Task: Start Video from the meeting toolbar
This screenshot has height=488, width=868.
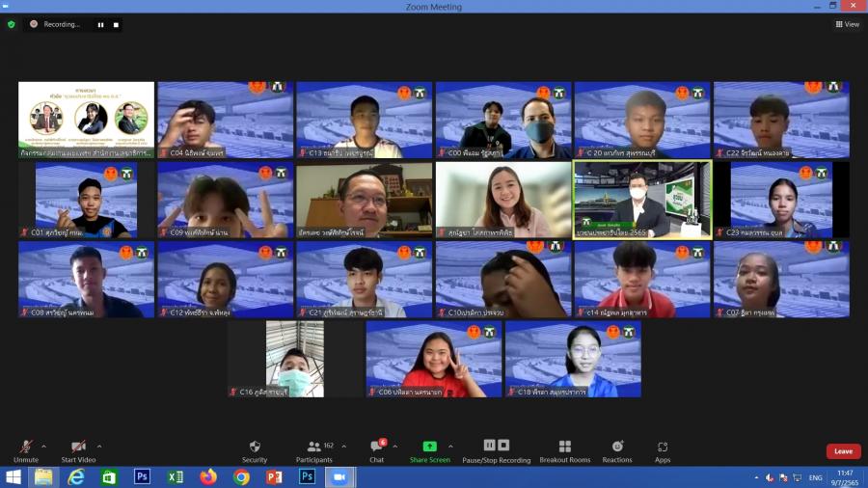Action: 78,448
